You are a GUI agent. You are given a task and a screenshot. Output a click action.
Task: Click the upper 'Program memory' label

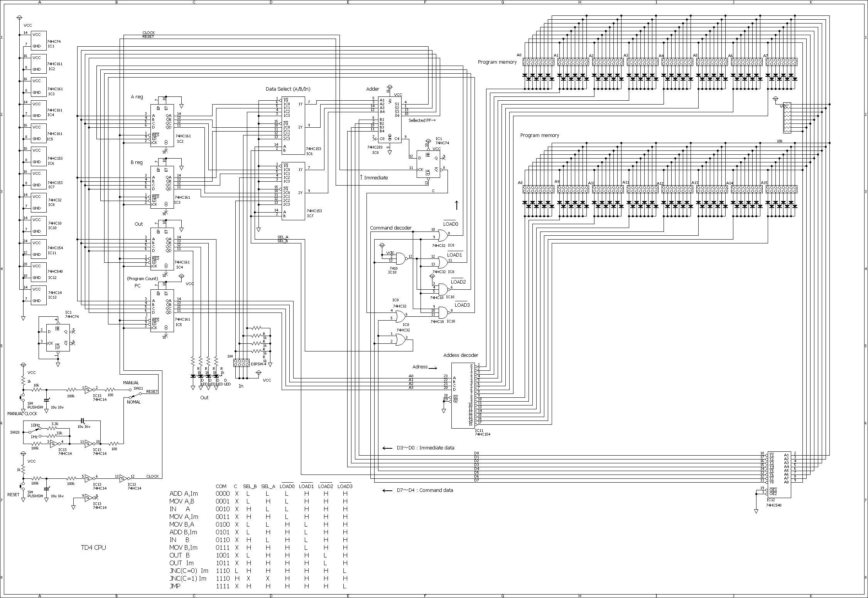pos(497,62)
